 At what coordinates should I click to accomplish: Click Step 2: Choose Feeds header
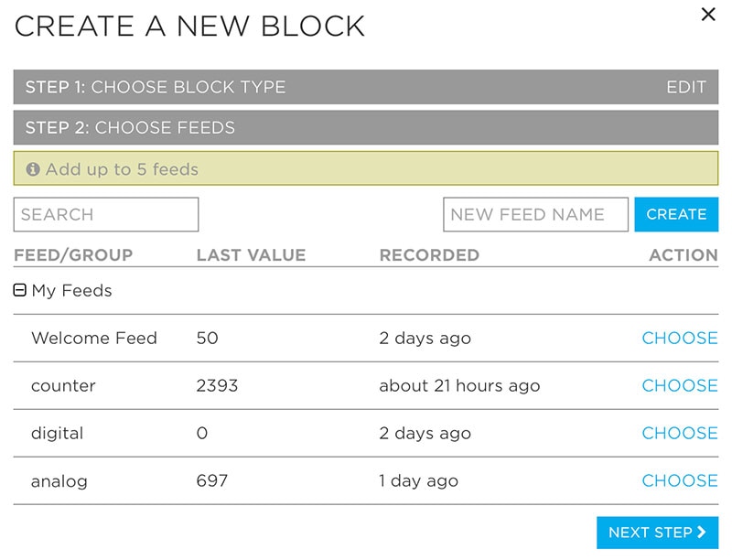pyautogui.click(x=130, y=127)
